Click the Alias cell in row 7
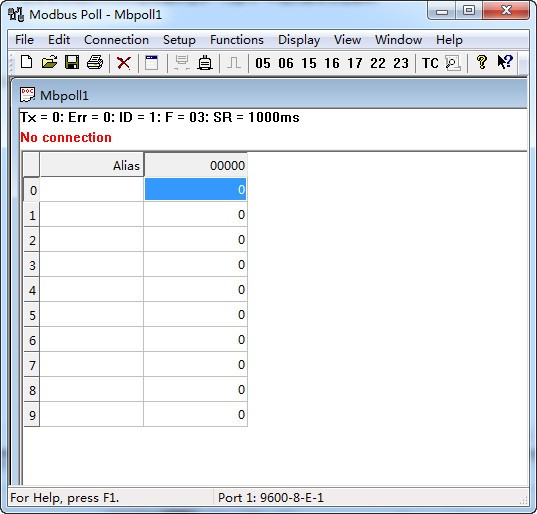 91,364
